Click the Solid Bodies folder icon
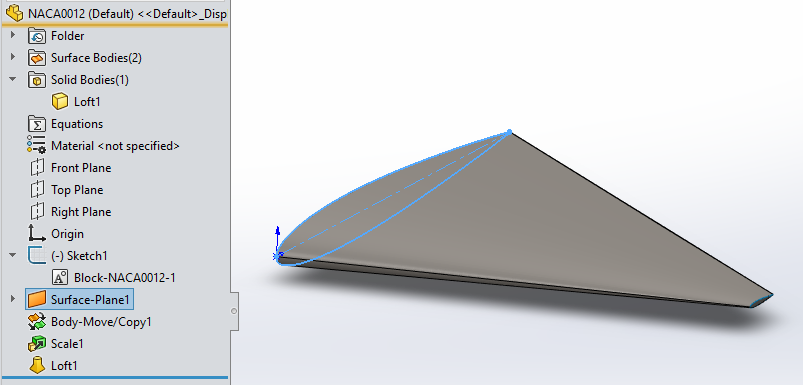Viewport: 803px width, 385px height. click(x=37, y=80)
